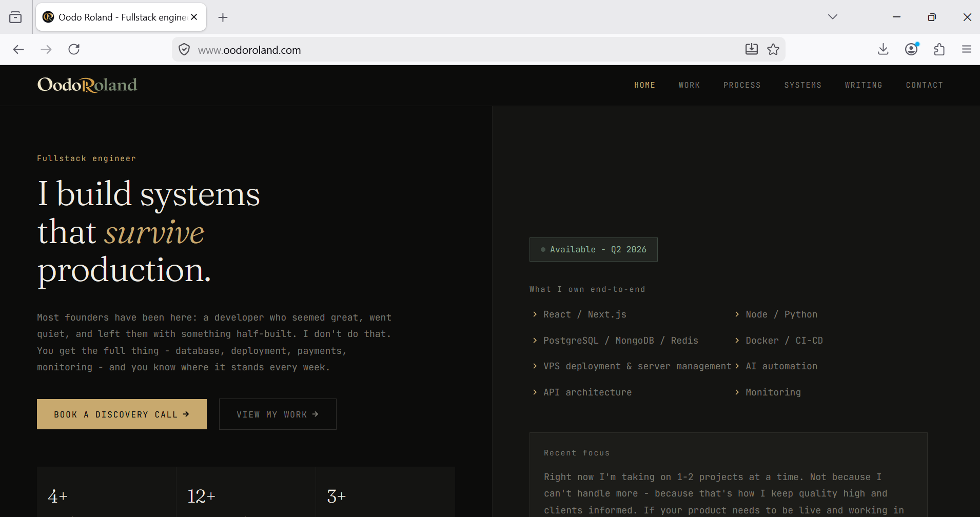Click VPS deployment & server management item
This screenshot has height=517, width=980.
tap(632, 366)
